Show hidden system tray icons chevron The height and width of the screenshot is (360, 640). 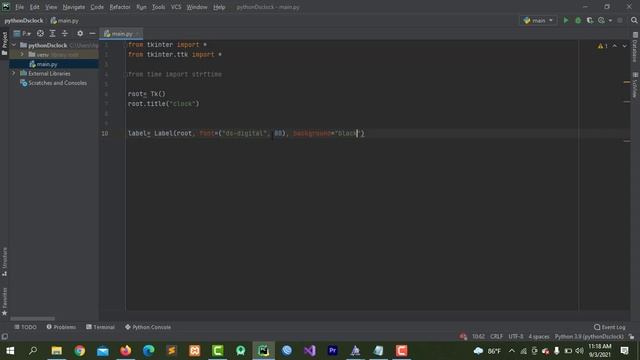[512, 351]
